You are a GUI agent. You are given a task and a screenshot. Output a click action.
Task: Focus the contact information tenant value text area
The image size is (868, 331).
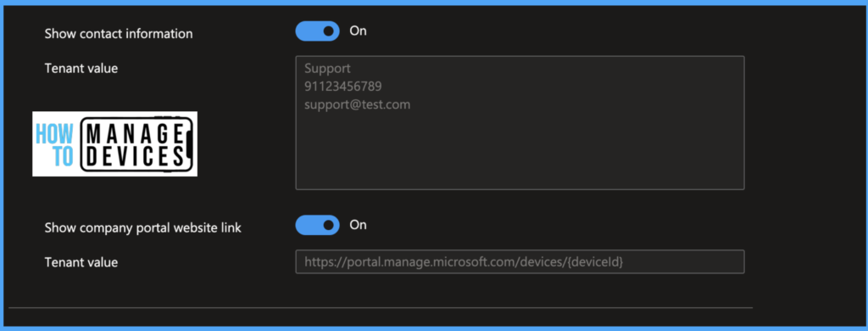pyautogui.click(x=520, y=122)
